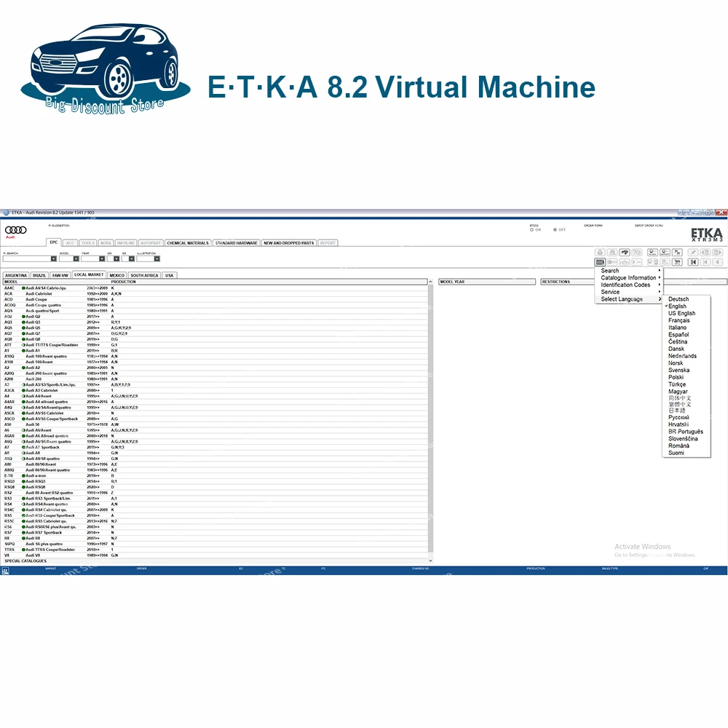
Task: Click the previous-page arrow navigation icon
Action: tap(718, 261)
